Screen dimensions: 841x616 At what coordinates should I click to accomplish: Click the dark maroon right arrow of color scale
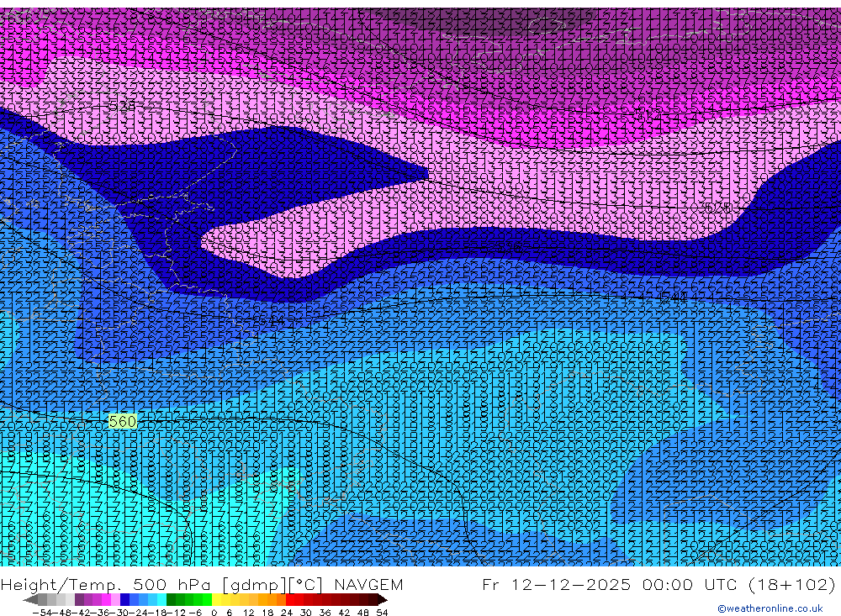coord(383,600)
